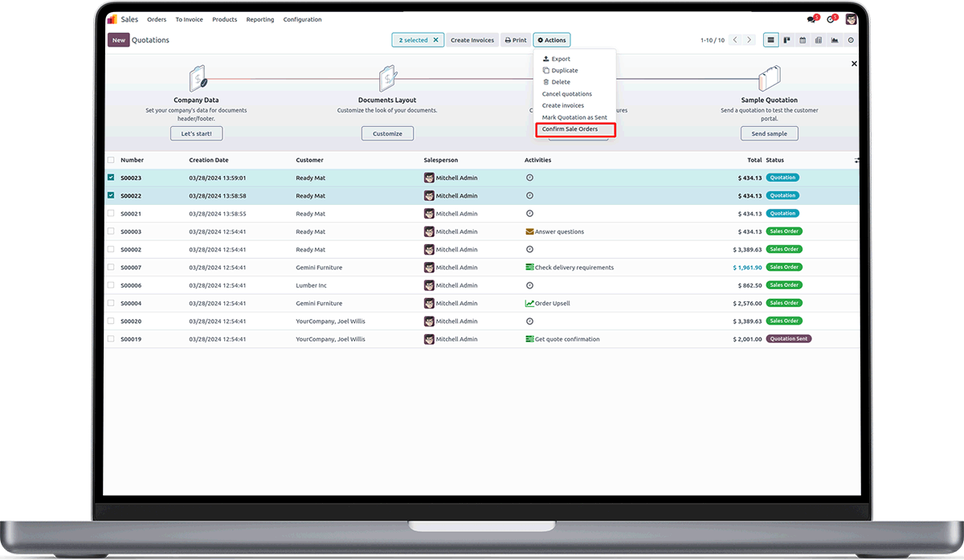This screenshot has width=964, height=560.
Task: Click upsell chart icon for S00004
Action: [529, 304]
